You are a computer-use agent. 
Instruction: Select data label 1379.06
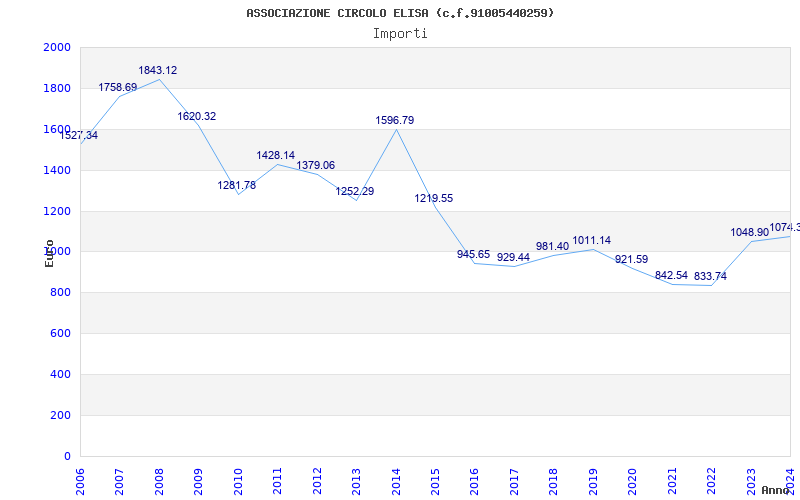(x=316, y=165)
